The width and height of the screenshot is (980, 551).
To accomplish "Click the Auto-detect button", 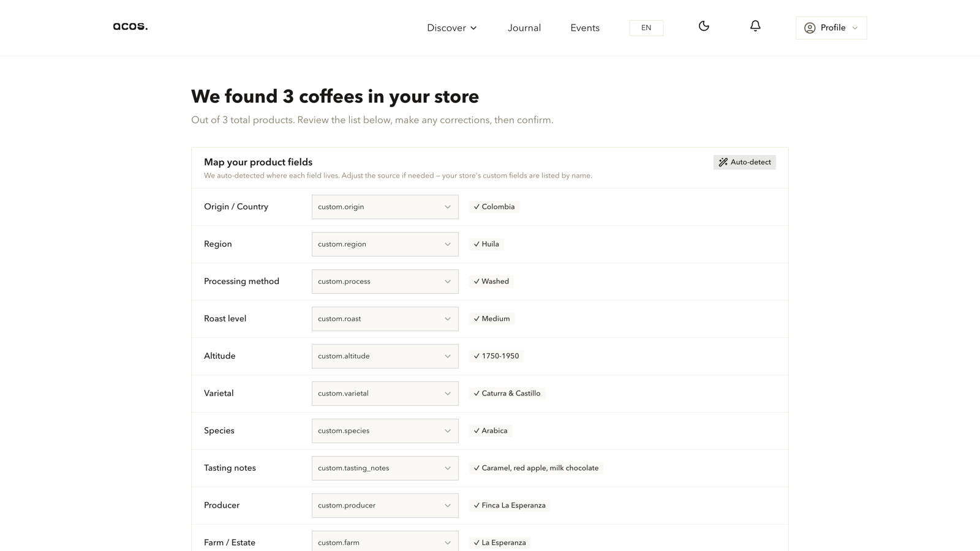I will (x=744, y=162).
